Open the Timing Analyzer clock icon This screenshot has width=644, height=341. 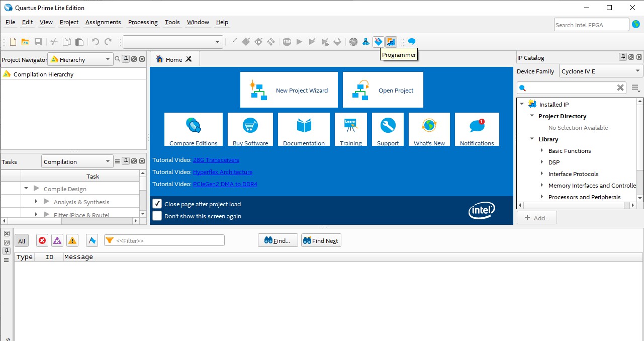tap(353, 42)
